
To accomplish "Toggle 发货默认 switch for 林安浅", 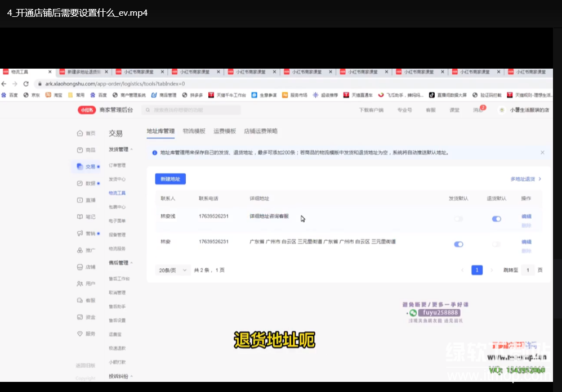I will tap(458, 219).
